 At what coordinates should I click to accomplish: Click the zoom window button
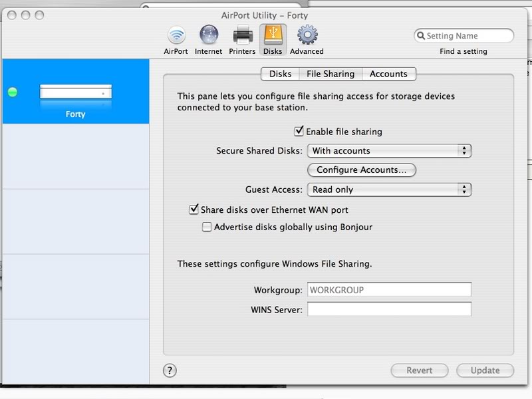point(39,15)
